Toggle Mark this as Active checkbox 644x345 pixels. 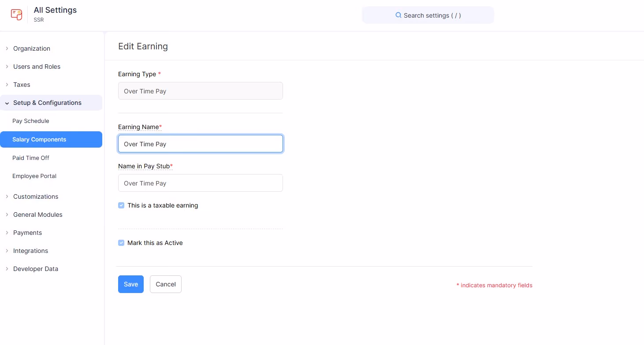tap(121, 243)
